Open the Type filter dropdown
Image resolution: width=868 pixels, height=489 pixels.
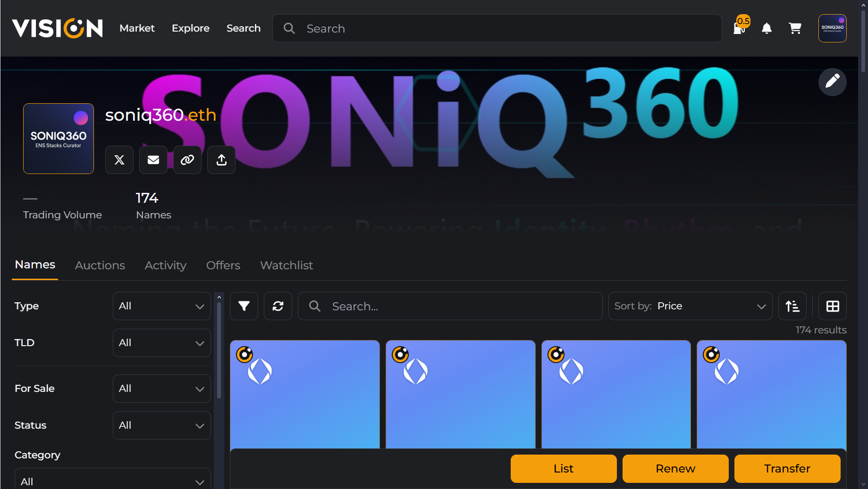point(162,306)
